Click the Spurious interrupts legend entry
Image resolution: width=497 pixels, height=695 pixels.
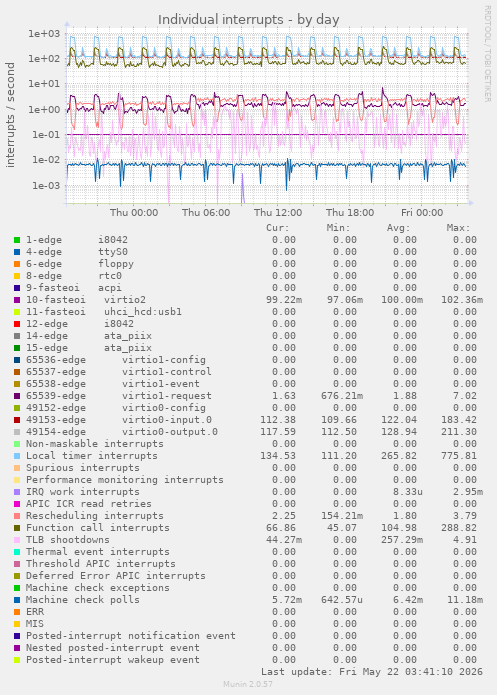[x=82, y=468]
